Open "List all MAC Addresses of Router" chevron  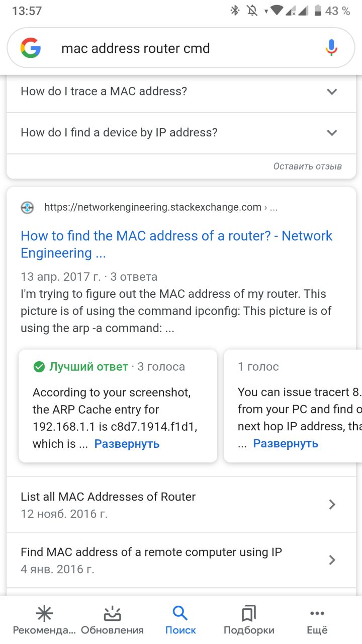tap(332, 505)
